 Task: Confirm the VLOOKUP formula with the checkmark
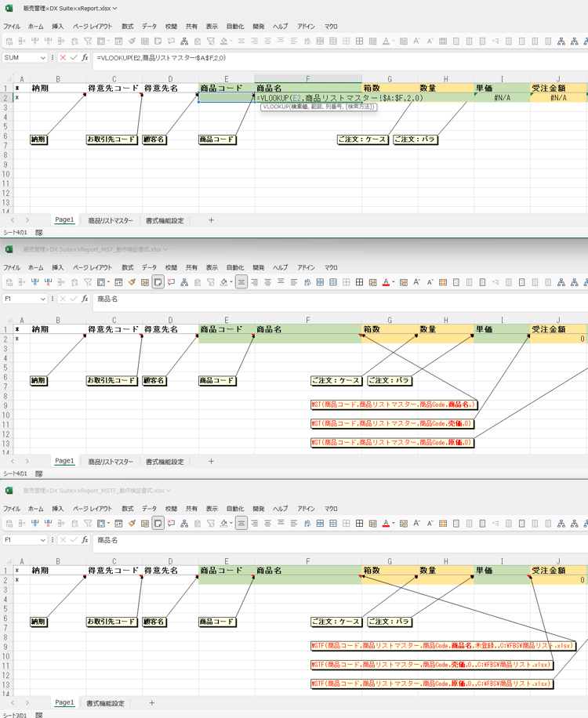pos(74,58)
